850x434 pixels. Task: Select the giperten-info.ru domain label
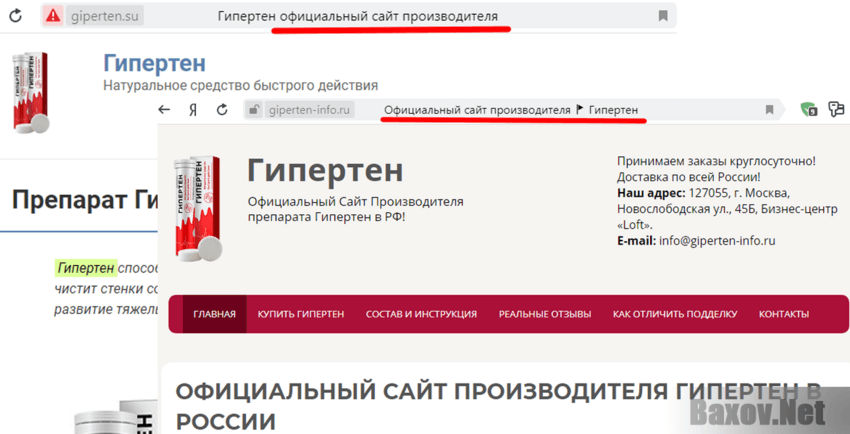[310, 111]
